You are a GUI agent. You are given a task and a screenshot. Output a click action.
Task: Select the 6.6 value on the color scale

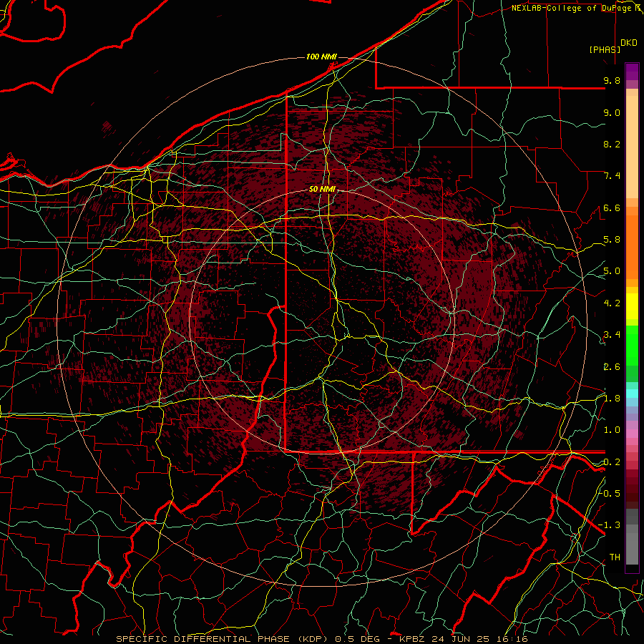coord(612,208)
